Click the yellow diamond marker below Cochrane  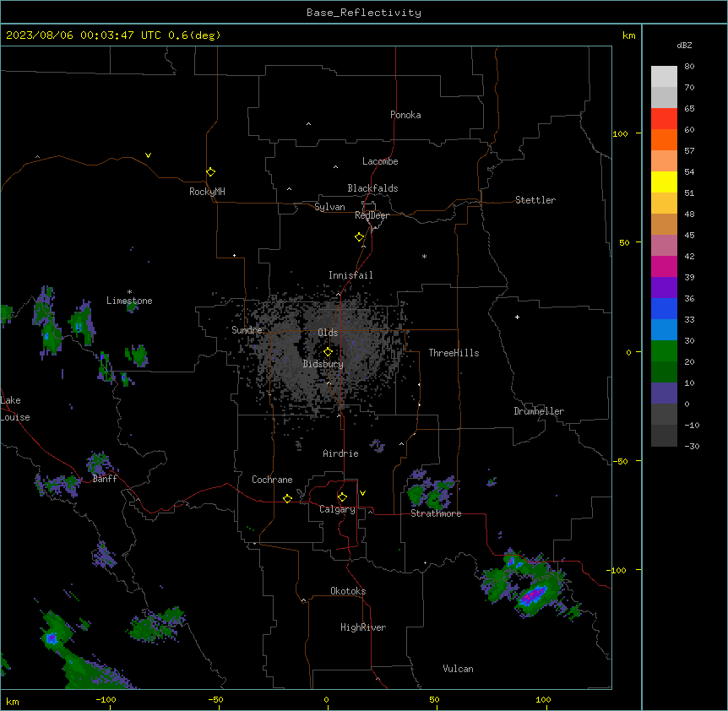point(287,498)
